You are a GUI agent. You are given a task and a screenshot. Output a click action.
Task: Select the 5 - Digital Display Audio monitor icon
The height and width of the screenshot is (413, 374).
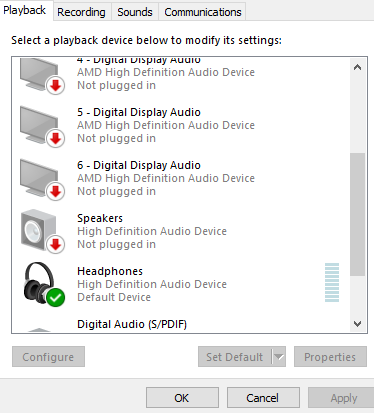[42, 126]
